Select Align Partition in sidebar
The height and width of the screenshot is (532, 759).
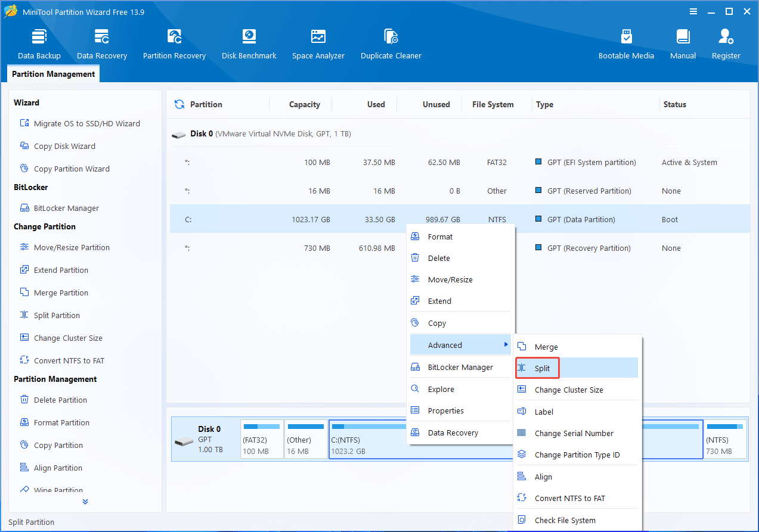pyautogui.click(x=51, y=468)
